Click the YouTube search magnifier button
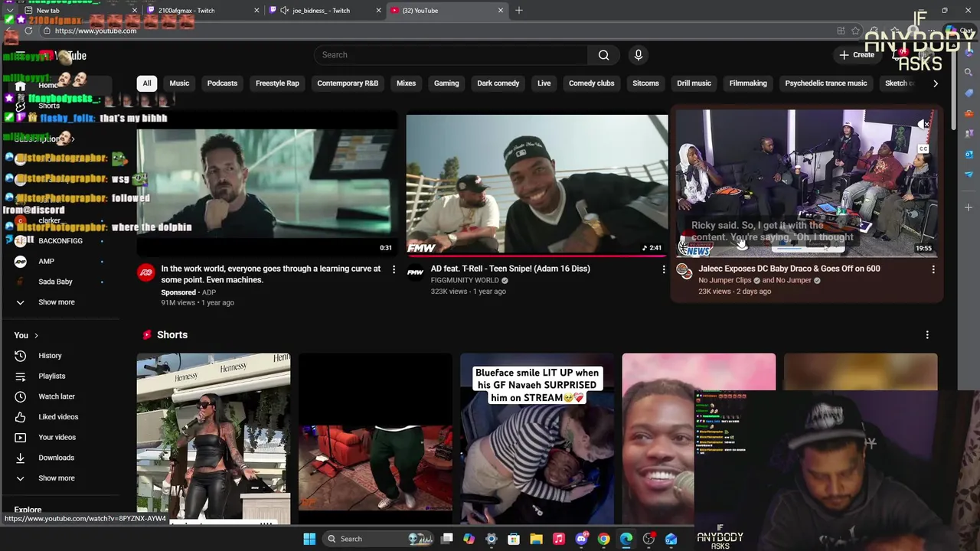This screenshot has height=551, width=980. tap(603, 55)
